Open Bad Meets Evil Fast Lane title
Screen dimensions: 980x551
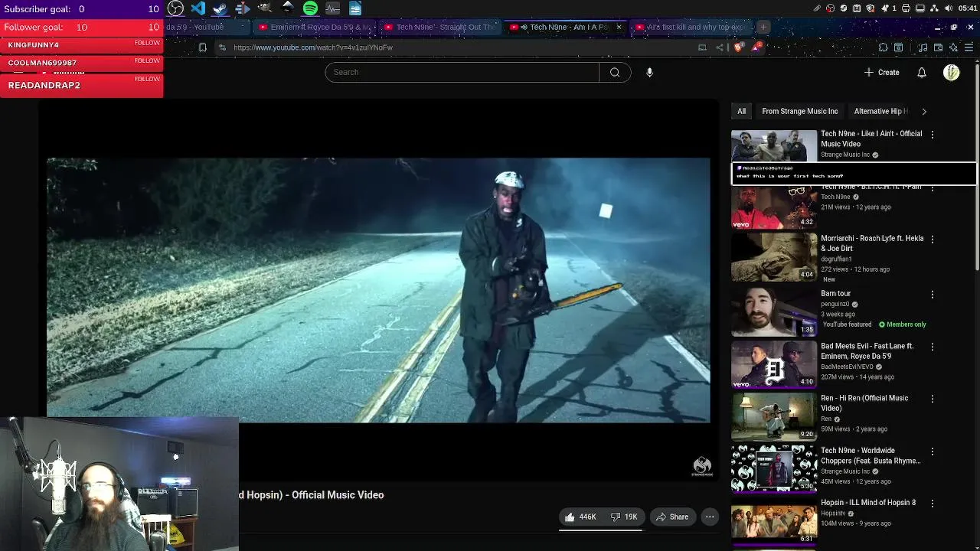point(867,350)
